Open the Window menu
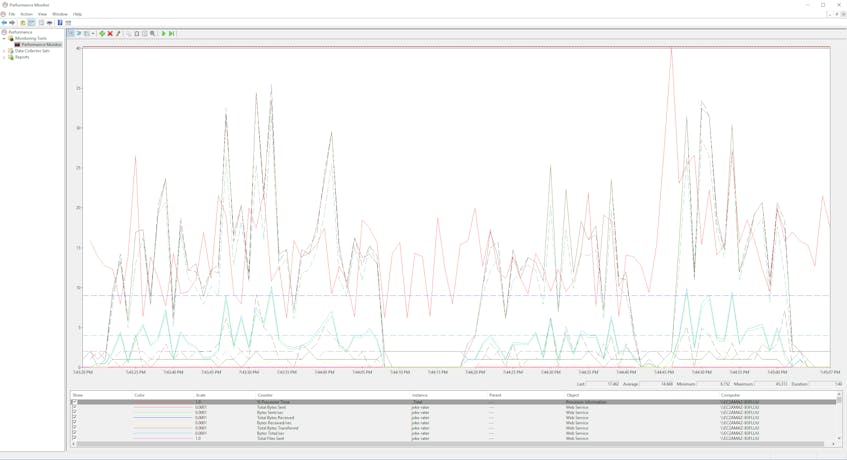Viewport: 847px width, 460px height. click(x=59, y=14)
